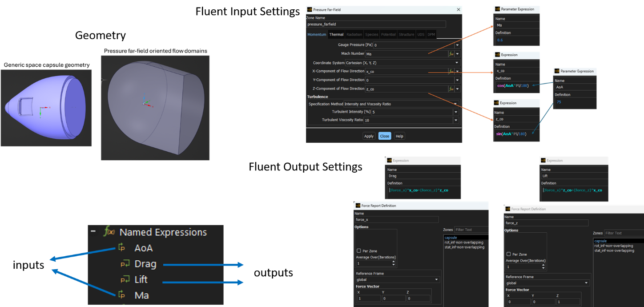The height and width of the screenshot is (307, 644).
Task: Click the Mach Number input field
Action: pyautogui.click(x=406, y=54)
